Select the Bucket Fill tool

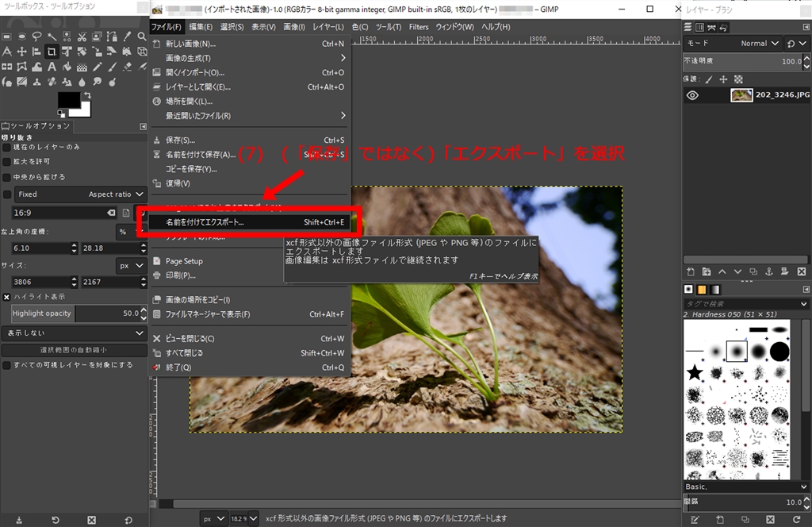pyautogui.click(x=67, y=67)
